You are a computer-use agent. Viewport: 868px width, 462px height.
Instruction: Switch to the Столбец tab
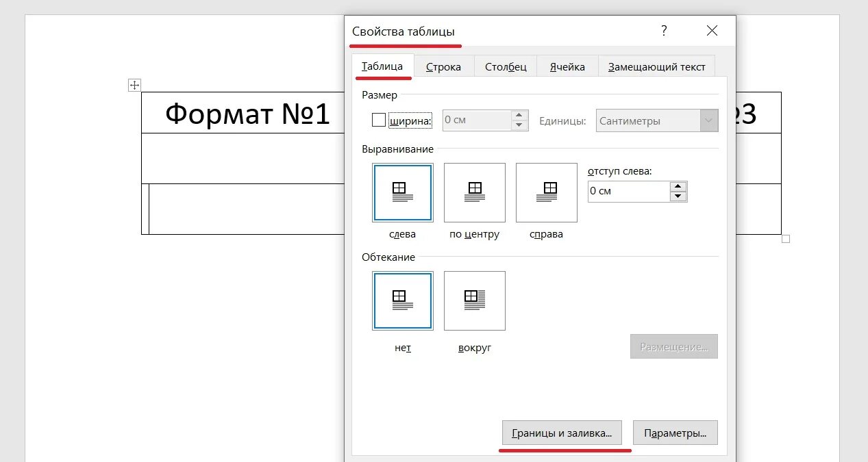click(x=506, y=66)
